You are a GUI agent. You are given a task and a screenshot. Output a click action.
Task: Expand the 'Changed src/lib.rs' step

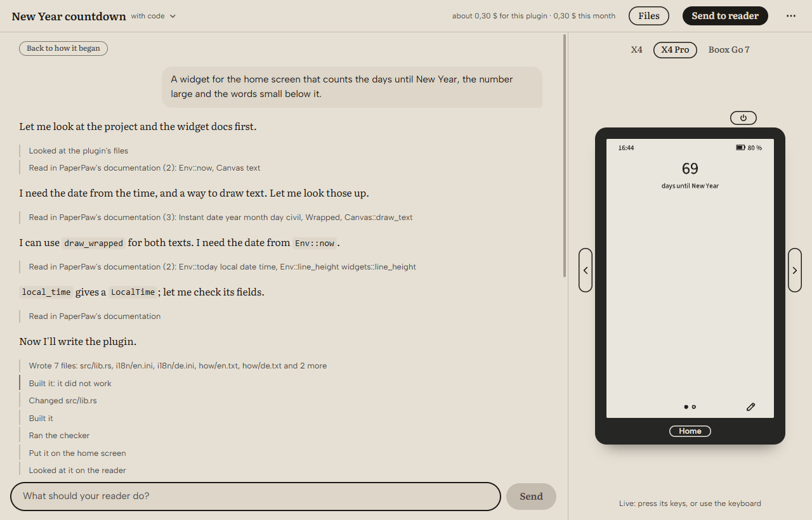[63, 401]
